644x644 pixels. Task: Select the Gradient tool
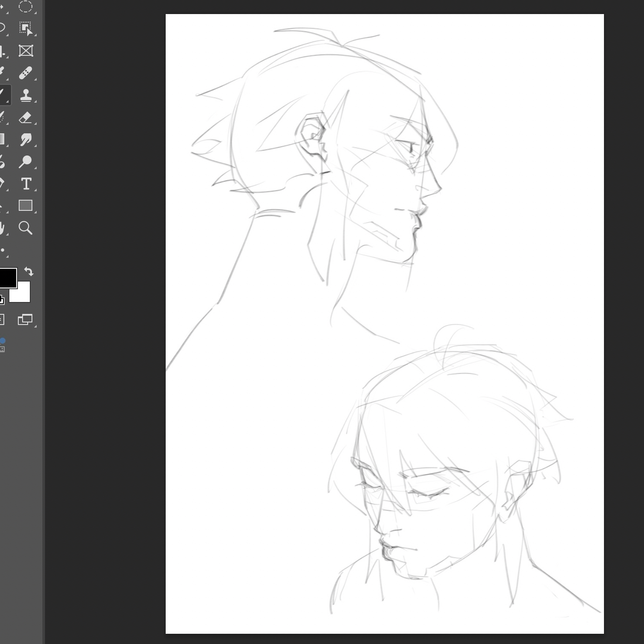(x=2, y=139)
